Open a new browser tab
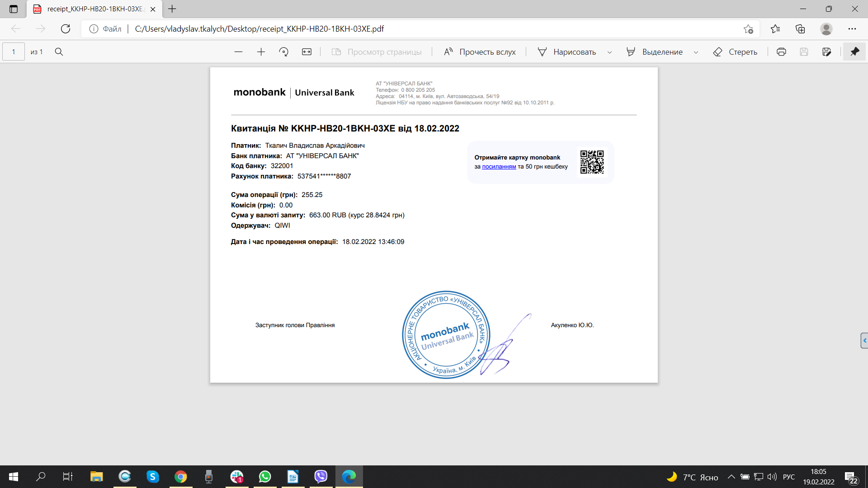868x488 pixels. (x=172, y=9)
